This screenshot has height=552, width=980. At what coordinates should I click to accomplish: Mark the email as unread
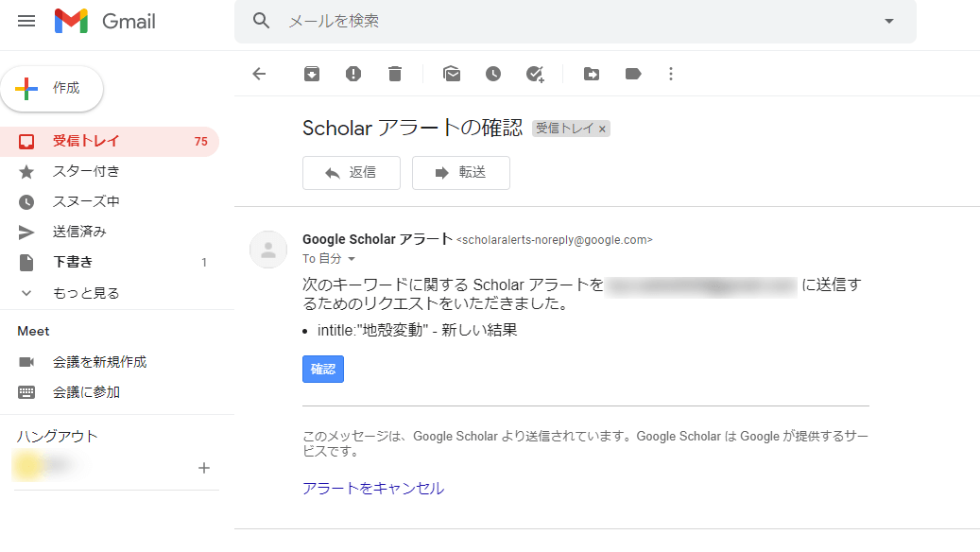pos(452,74)
